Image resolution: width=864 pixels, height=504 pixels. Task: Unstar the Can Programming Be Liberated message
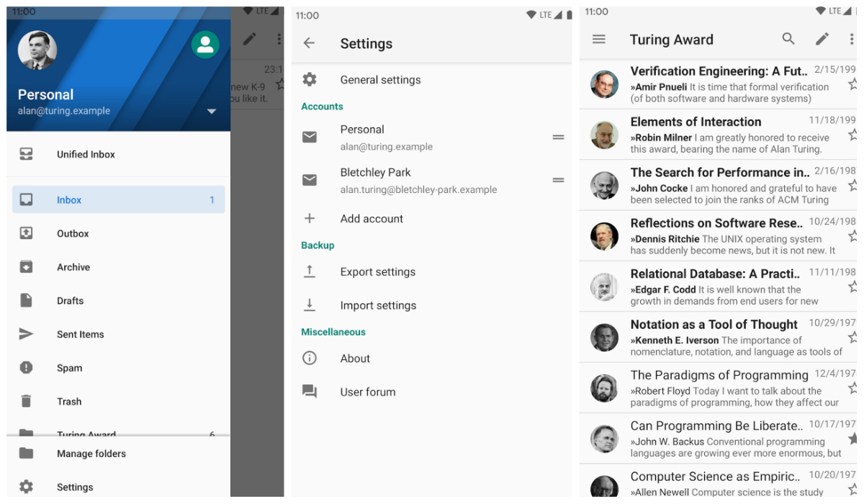click(x=853, y=438)
